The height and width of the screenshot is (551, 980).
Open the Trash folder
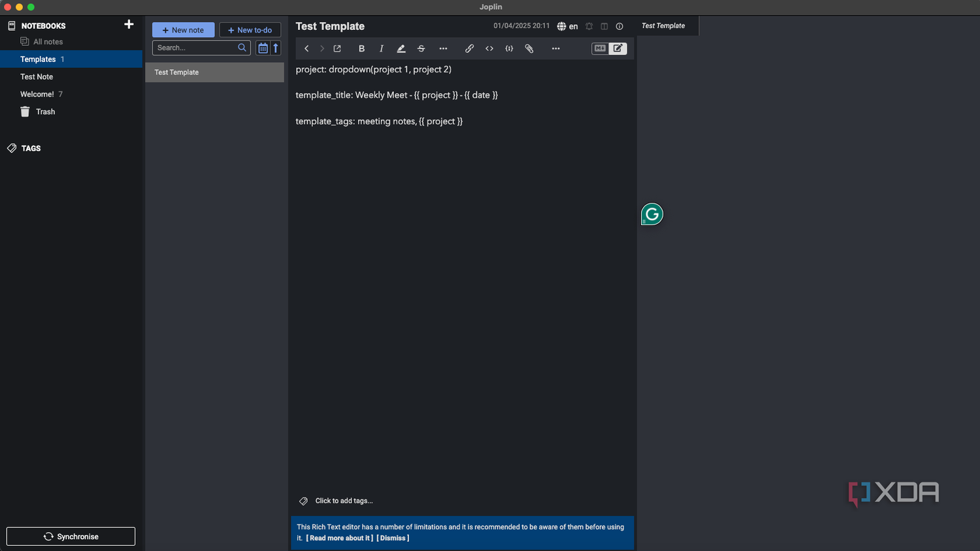tap(71, 112)
